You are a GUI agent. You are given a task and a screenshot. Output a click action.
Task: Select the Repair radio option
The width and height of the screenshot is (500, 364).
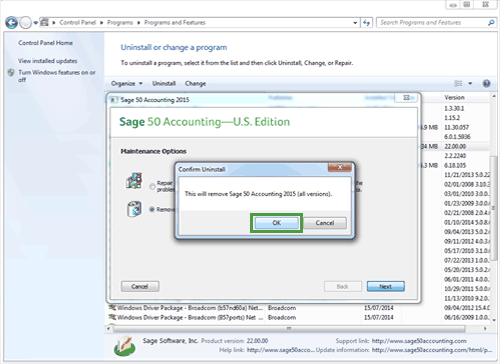[x=152, y=186]
